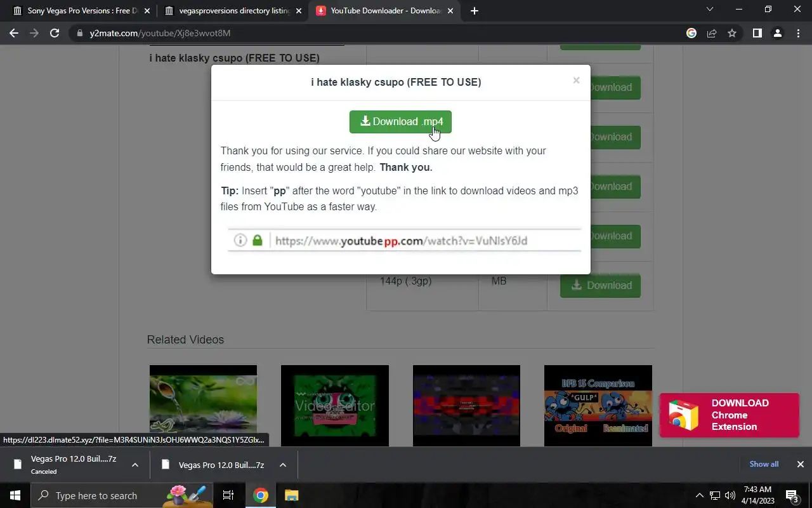Click the Download button for 144p .3gp

pyautogui.click(x=600, y=286)
